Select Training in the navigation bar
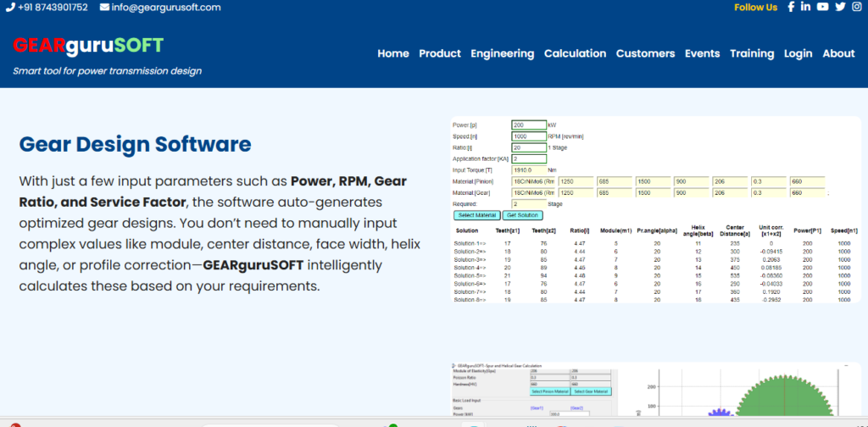868x427 pixels. pos(752,53)
